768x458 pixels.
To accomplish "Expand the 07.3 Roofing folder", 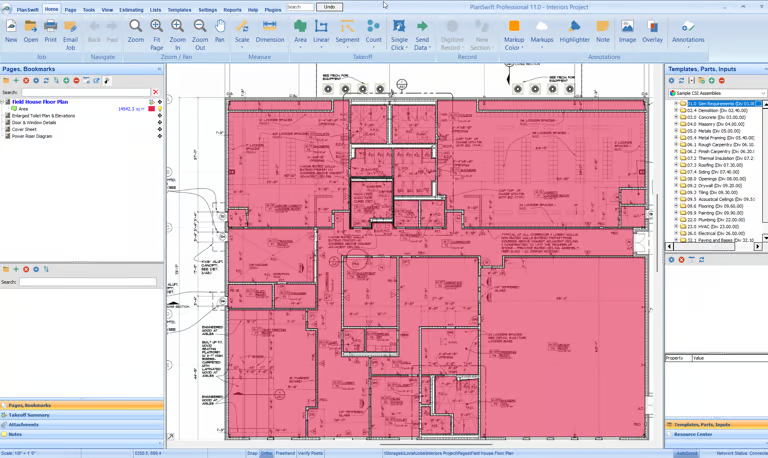I will tap(676, 165).
